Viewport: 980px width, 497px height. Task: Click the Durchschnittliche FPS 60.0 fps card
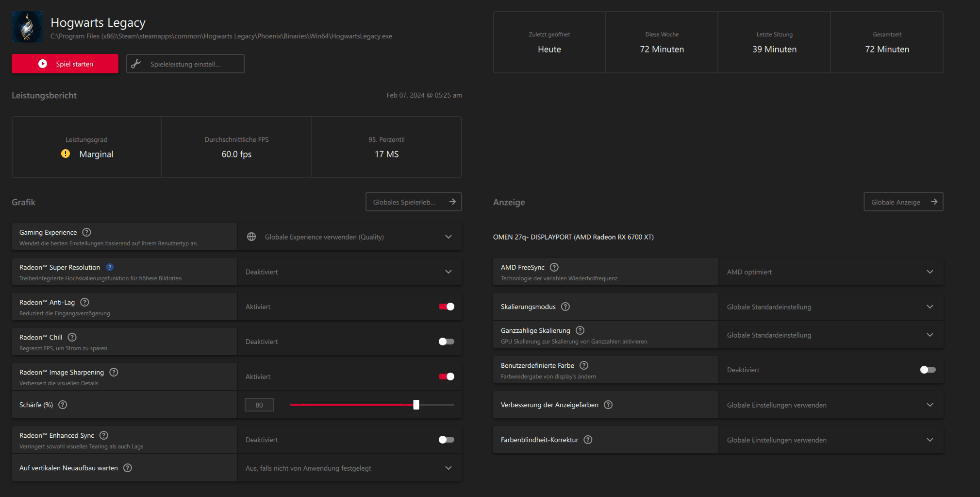tap(236, 147)
